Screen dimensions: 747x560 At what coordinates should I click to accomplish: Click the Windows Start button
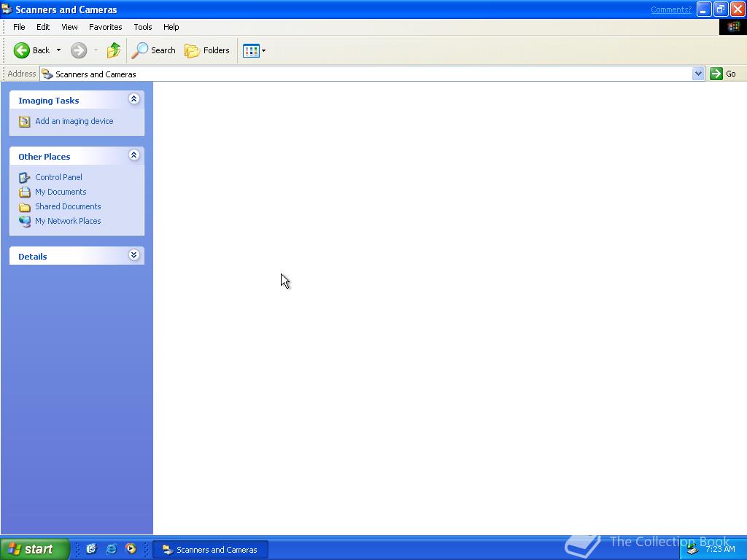pos(35,549)
